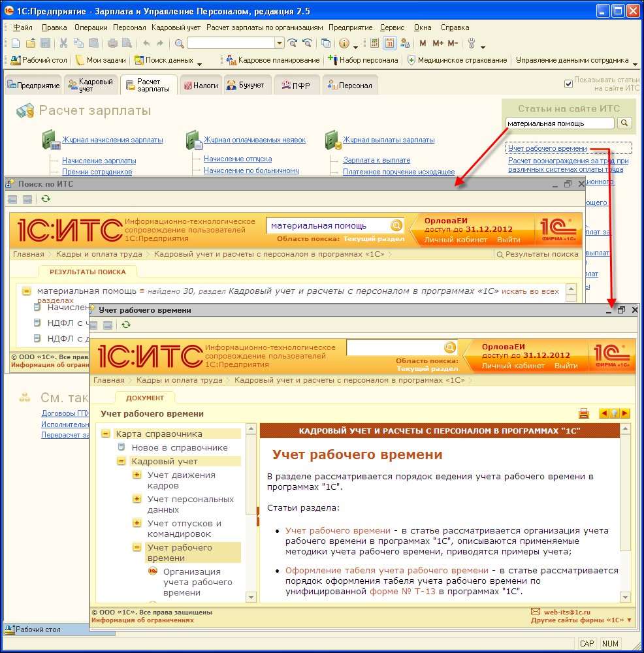Open dropdown arrow next to Поиск данных
This screenshot has width=644, height=653.
coord(199,64)
